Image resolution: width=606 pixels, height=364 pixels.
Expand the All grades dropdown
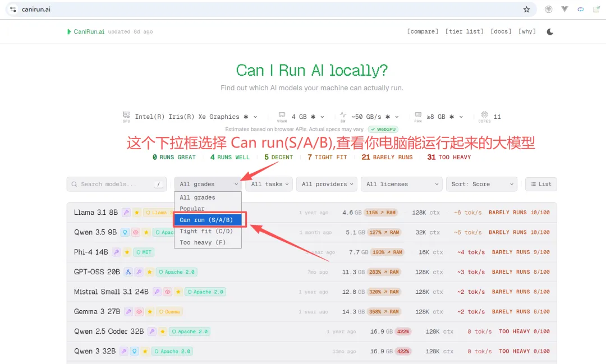click(208, 185)
